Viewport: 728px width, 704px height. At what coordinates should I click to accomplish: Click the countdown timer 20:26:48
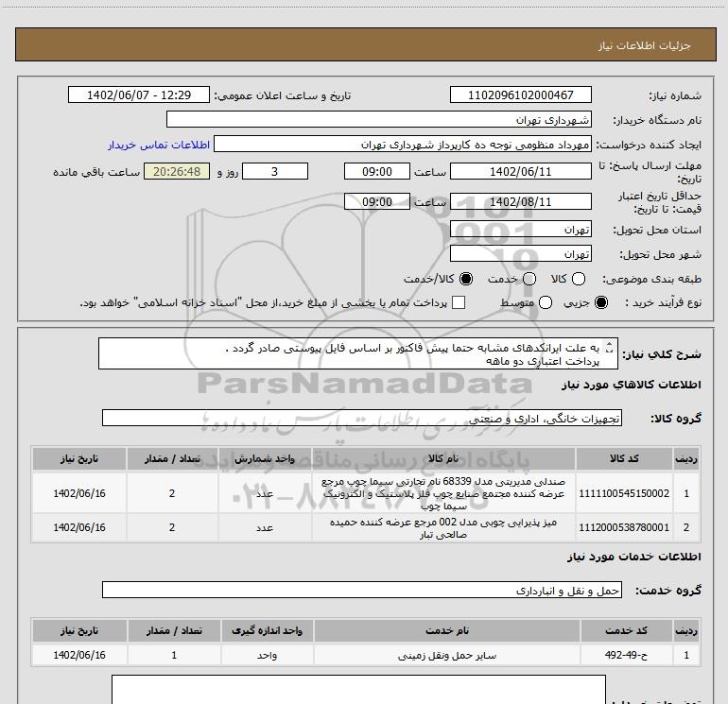[x=177, y=171]
